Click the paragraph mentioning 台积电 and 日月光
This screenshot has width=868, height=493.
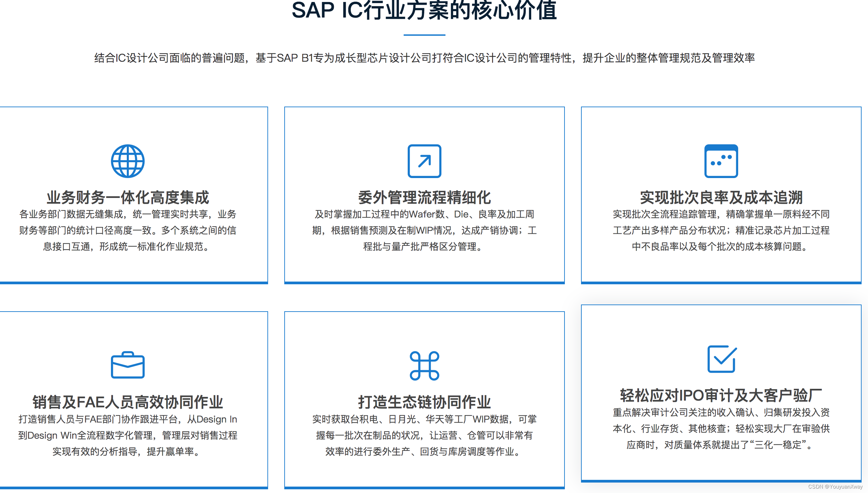click(x=424, y=435)
